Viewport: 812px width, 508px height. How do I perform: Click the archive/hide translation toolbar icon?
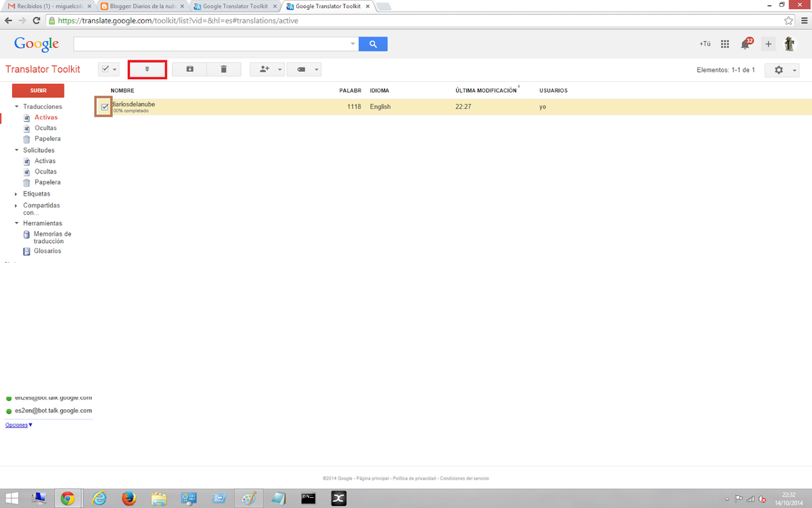tap(189, 69)
